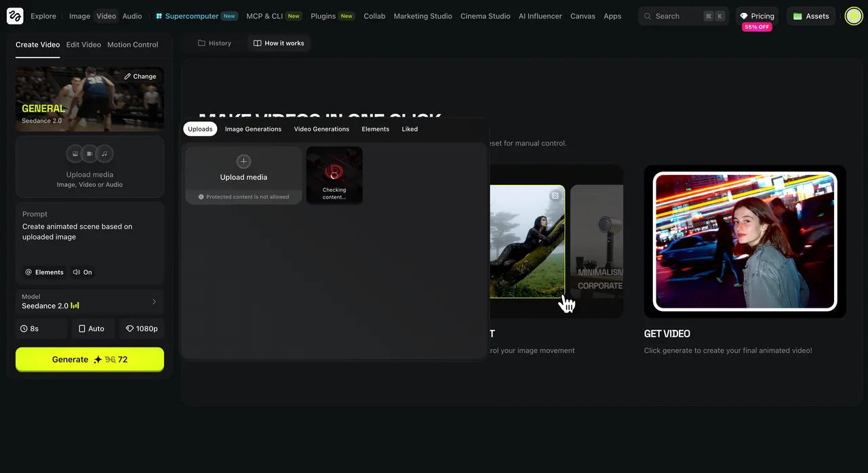
Task: Click the neon street video preview
Action: point(745,241)
